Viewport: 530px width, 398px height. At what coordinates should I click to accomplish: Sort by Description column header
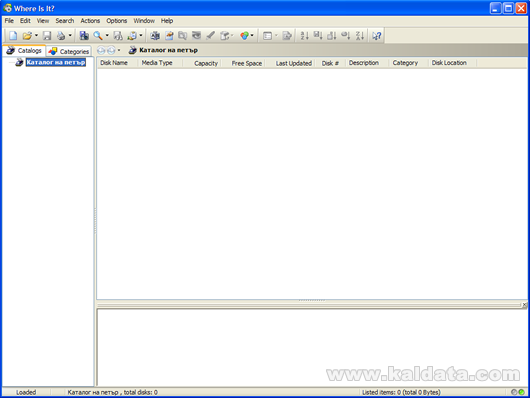tap(367, 63)
